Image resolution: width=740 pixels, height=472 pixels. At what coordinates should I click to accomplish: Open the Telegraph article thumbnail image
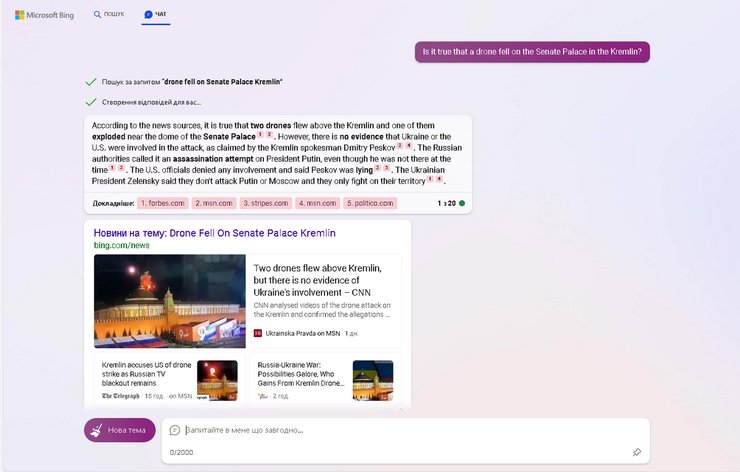tap(217, 380)
